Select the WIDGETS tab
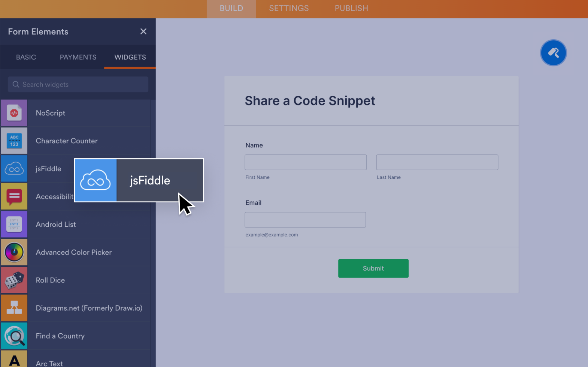 pyautogui.click(x=130, y=57)
